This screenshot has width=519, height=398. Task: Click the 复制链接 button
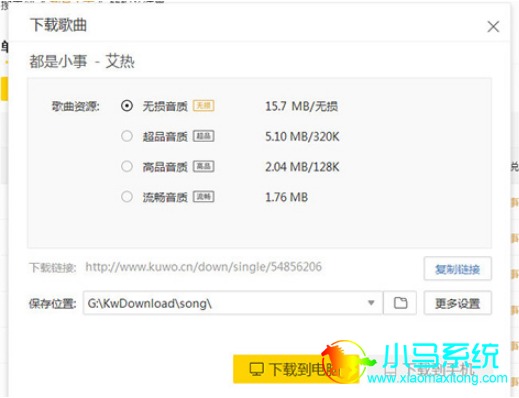457,269
